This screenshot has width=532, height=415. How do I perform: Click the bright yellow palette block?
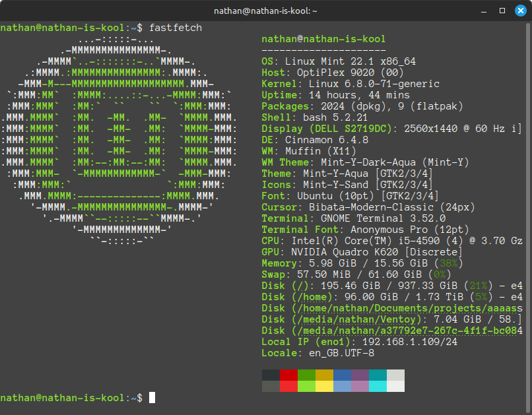(x=324, y=386)
